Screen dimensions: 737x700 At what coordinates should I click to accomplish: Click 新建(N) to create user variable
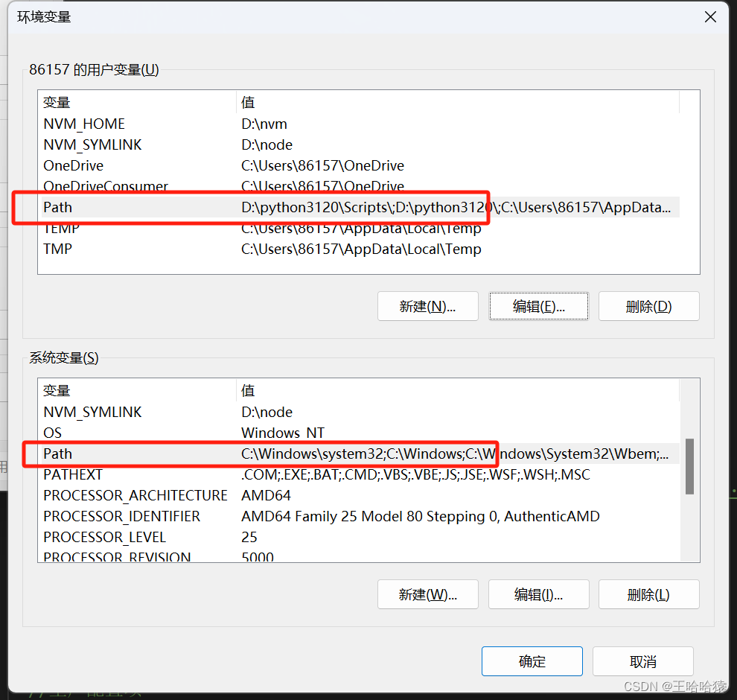(x=427, y=305)
